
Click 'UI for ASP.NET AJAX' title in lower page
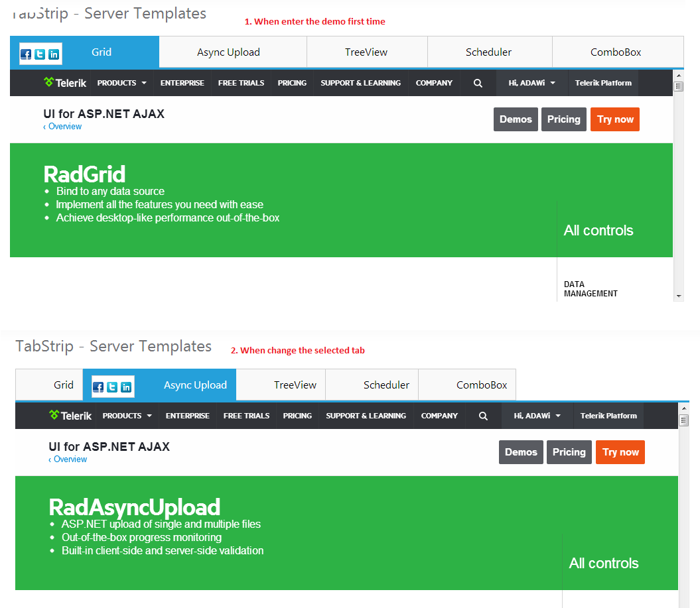(109, 446)
